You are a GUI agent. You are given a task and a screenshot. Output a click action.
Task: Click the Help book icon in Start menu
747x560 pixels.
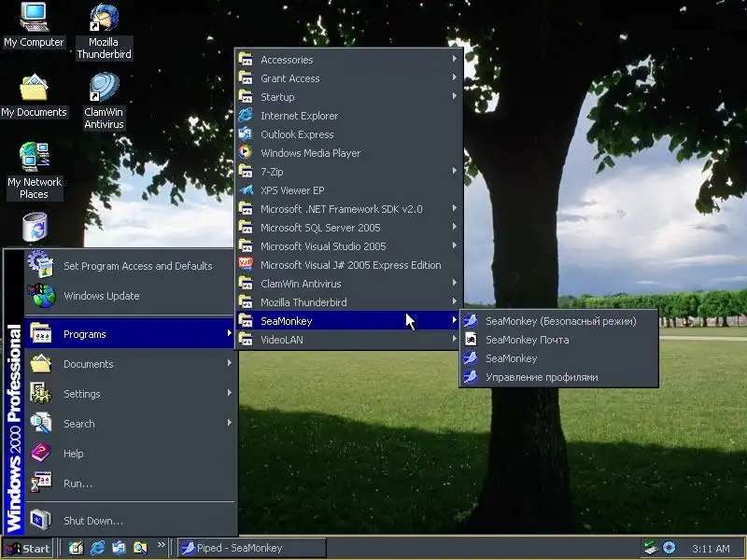[x=41, y=453]
